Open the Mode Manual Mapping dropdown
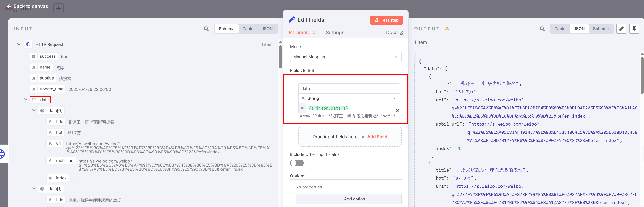This screenshot has height=207, width=644. pyautogui.click(x=346, y=57)
